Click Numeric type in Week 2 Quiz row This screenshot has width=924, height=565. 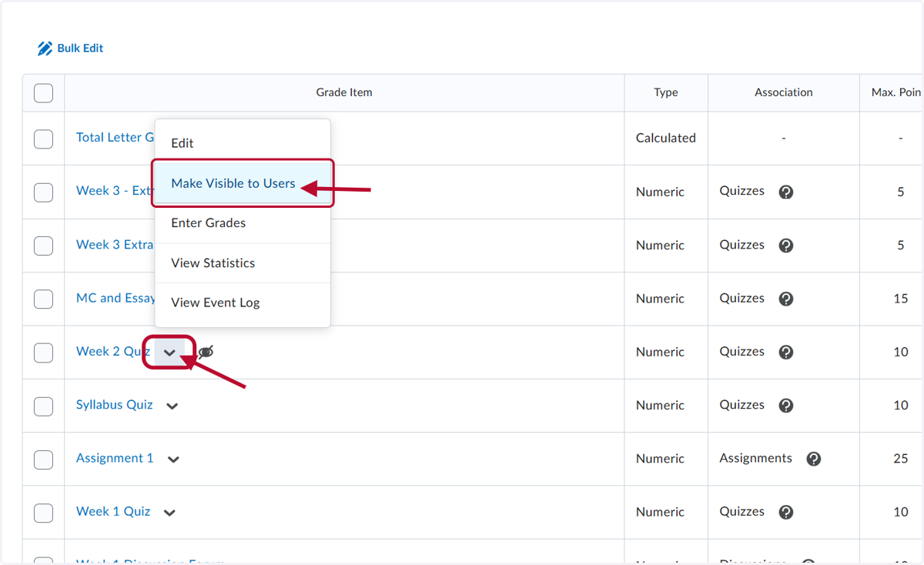(x=661, y=352)
